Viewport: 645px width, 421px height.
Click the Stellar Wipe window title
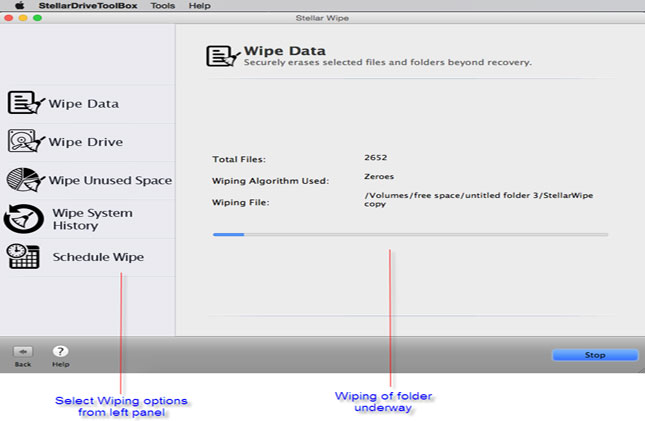click(322, 18)
